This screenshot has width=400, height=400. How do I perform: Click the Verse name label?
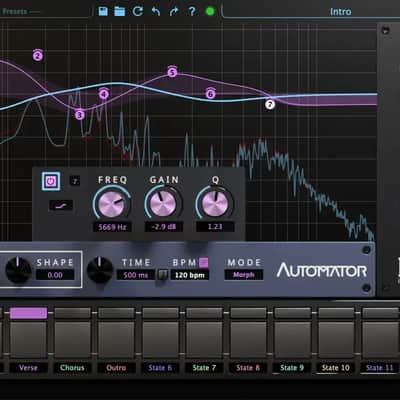(x=28, y=368)
